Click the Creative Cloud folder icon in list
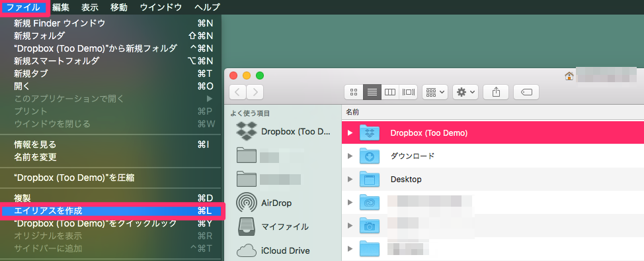Image resolution: width=644 pixels, height=261 pixels. [x=370, y=202]
